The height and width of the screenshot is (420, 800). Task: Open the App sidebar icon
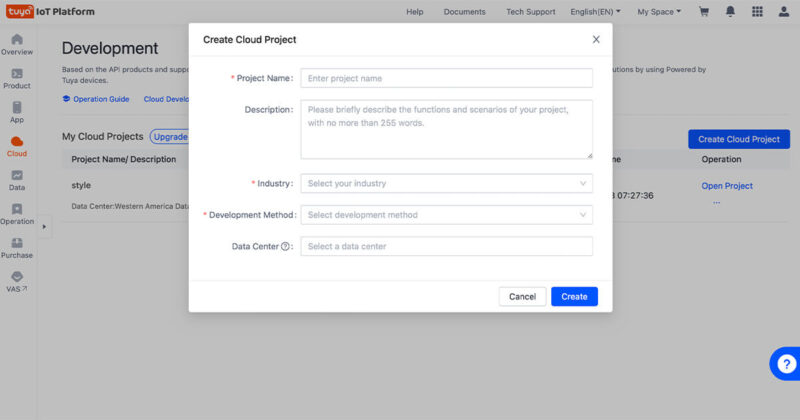coord(17,107)
